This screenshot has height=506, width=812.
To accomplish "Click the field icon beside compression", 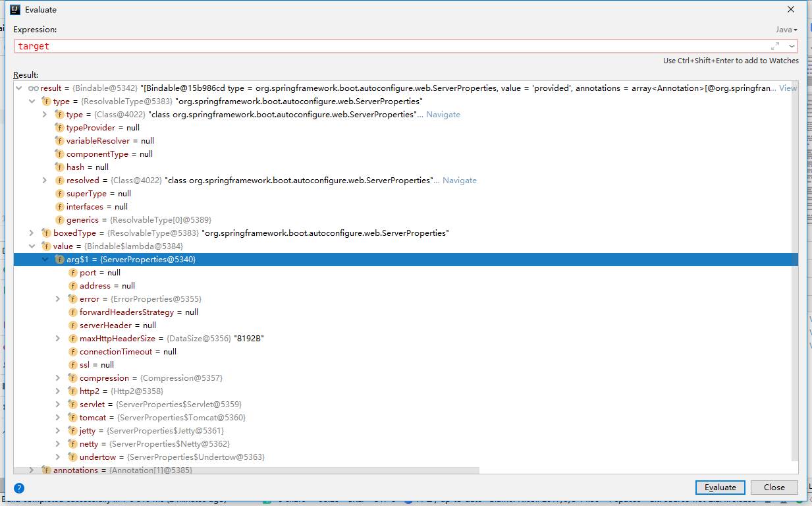I will 73,378.
